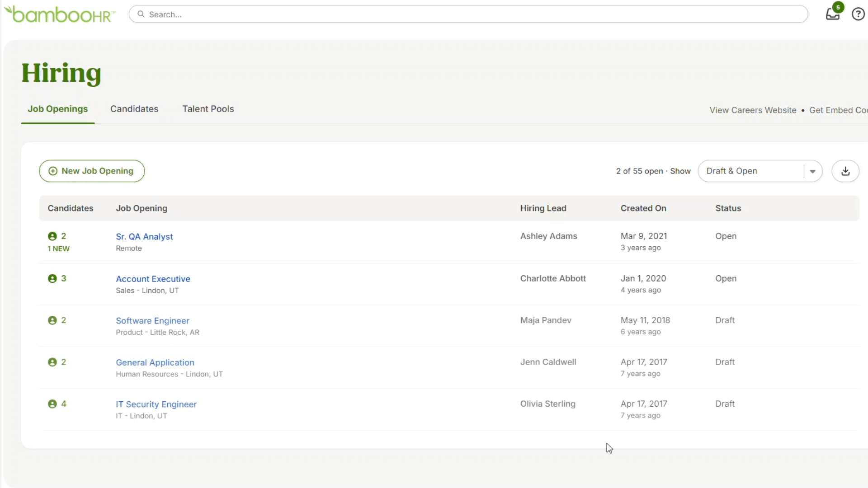
Task: Click hiring lead Jenn Caldwell
Action: [548, 362]
